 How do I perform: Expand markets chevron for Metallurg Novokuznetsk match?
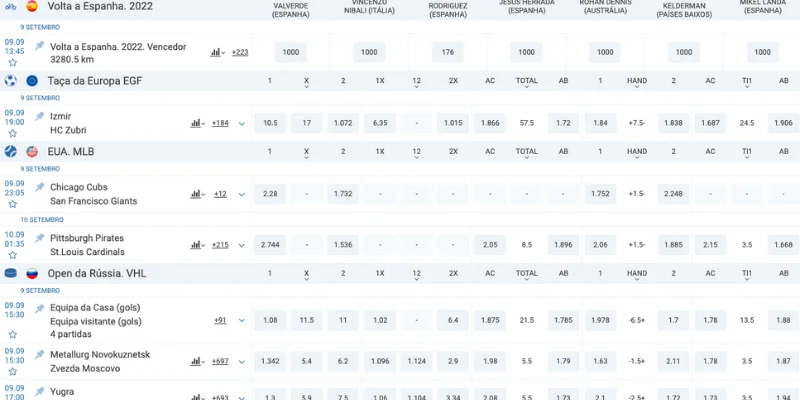coord(242,361)
